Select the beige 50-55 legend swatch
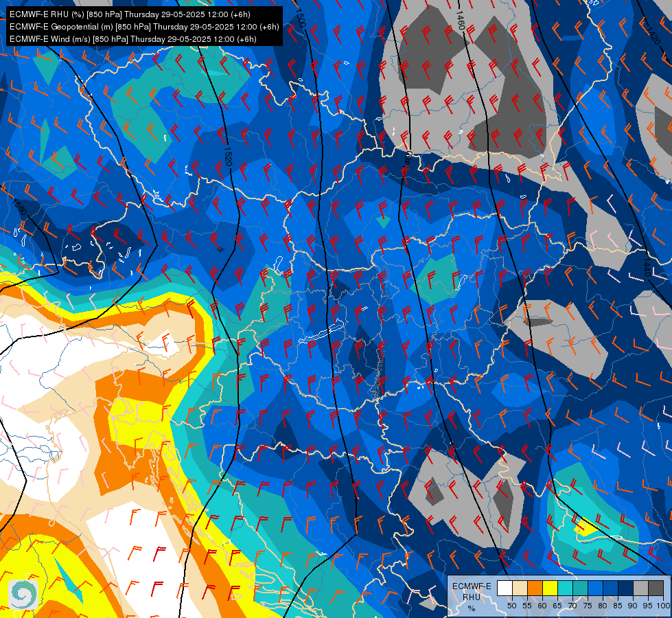The image size is (672, 618). tap(520, 588)
